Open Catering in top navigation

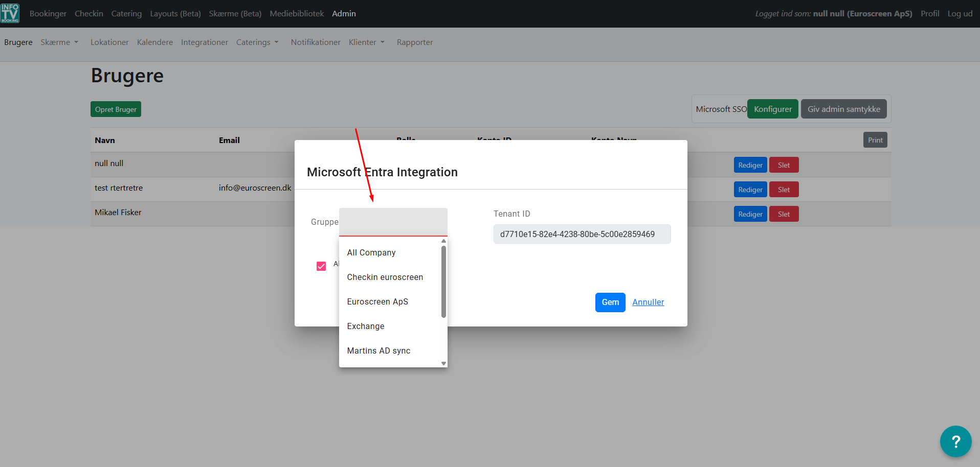pyautogui.click(x=126, y=13)
